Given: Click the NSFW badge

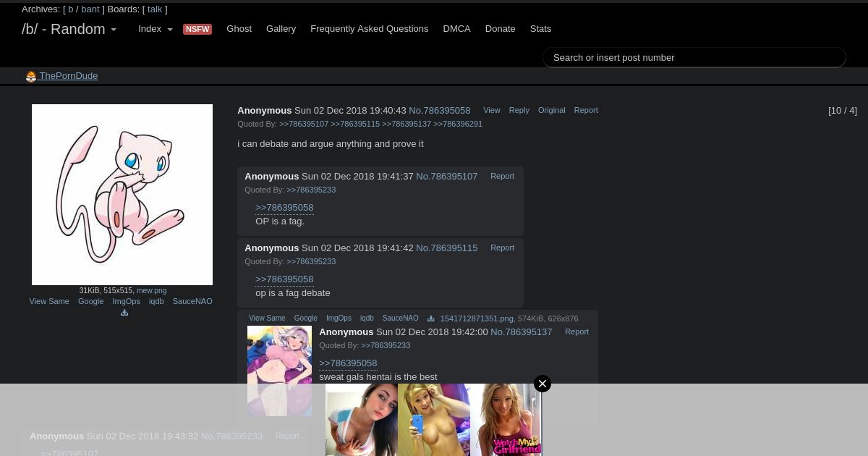Looking at the screenshot, I should [x=197, y=29].
